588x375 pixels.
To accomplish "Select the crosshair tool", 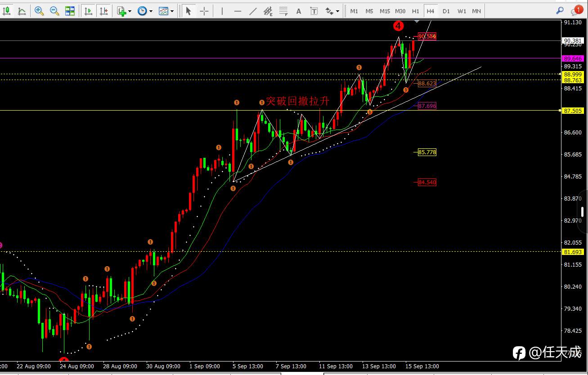I will [x=204, y=11].
